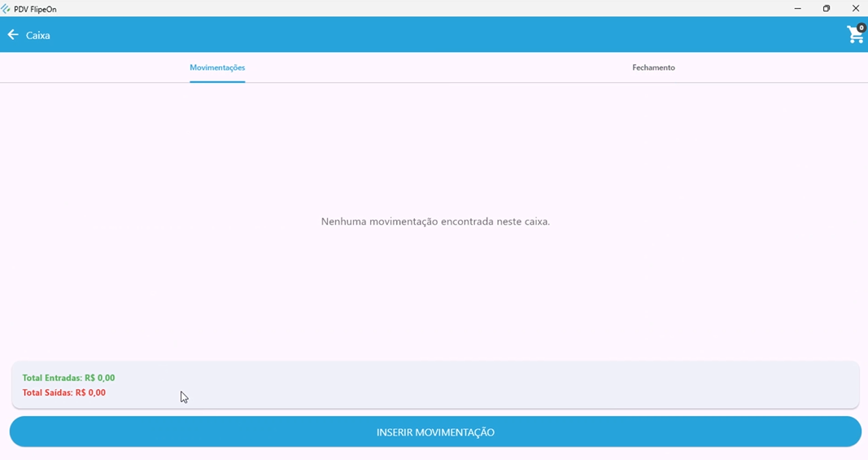Click the PDV FlipeOn app logo icon
The image size is (868, 460).
7,9
